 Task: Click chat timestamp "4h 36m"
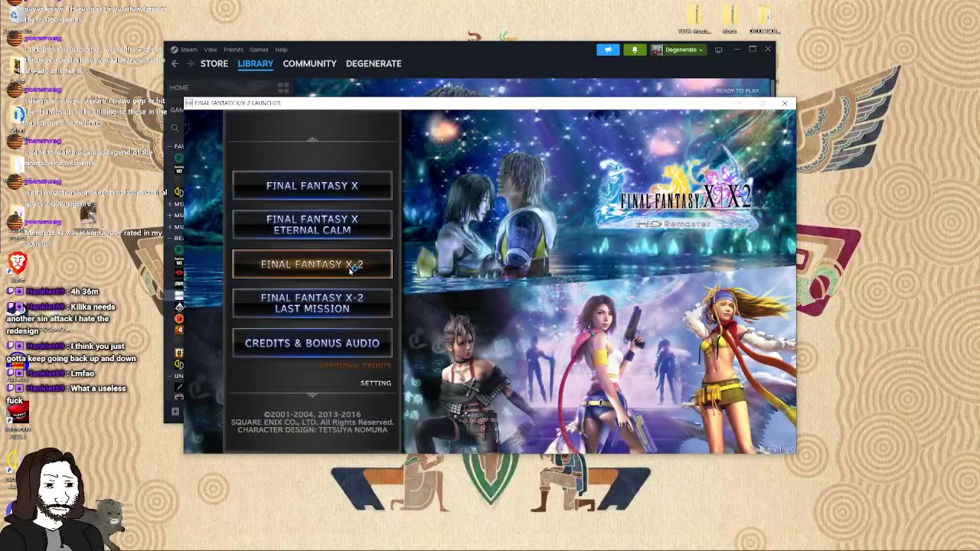coord(83,292)
